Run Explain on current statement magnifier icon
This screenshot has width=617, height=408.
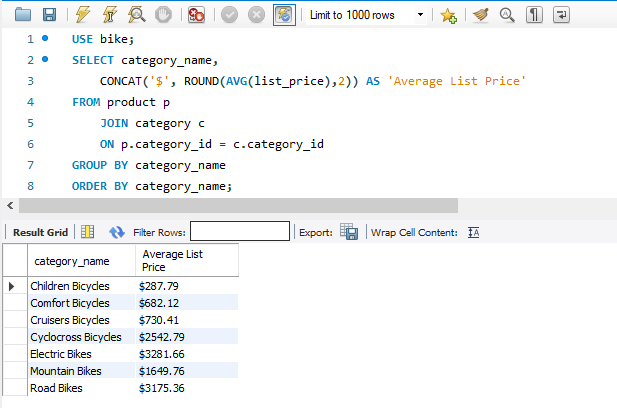(x=136, y=15)
